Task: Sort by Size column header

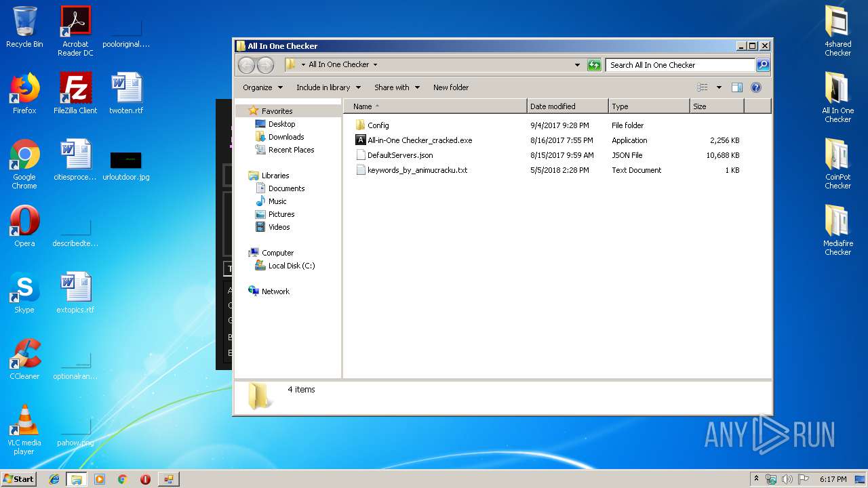Action: (717, 106)
